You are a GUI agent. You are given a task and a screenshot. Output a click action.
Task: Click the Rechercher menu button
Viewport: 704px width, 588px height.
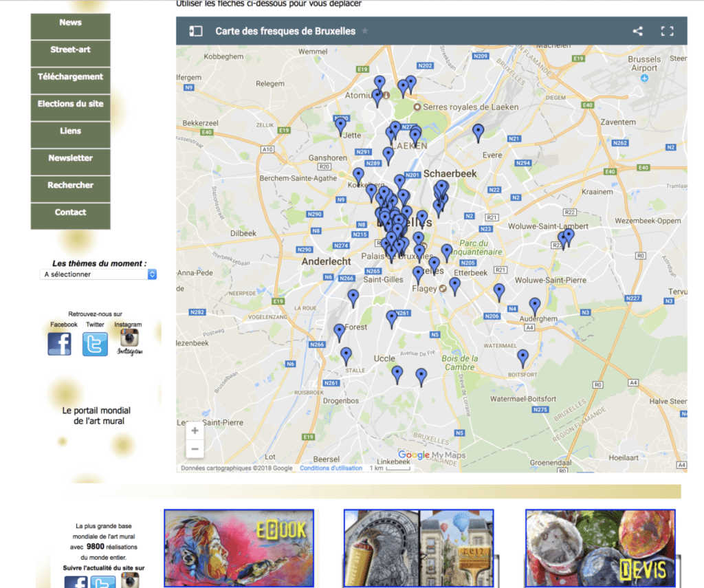click(x=70, y=186)
